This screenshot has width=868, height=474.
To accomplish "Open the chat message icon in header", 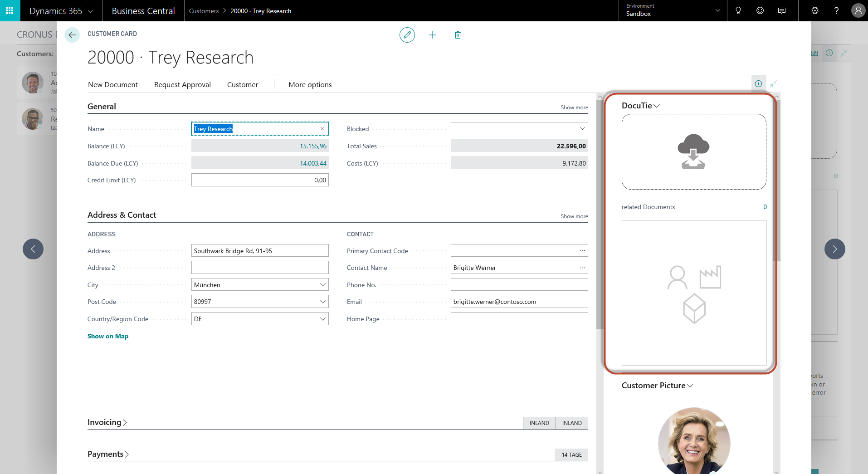I will coord(782,10).
